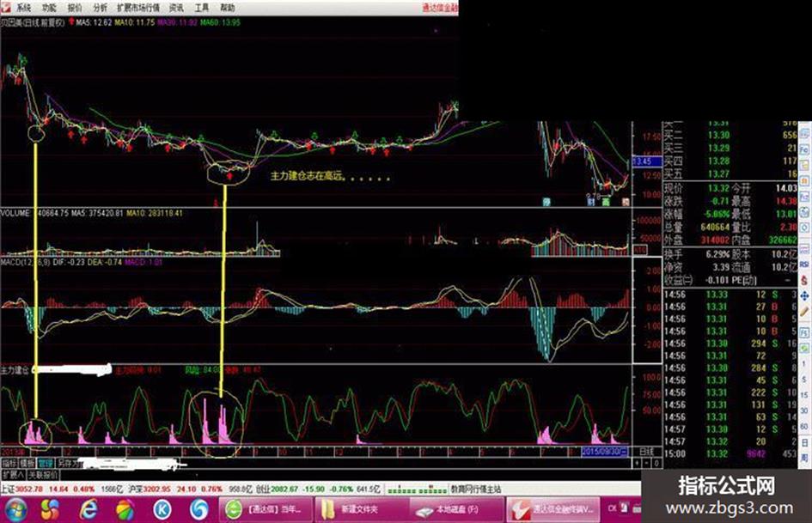Screen dimensions: 812x523
Task: Switch to weekly 周 period in sidebar
Action: (805, 459)
